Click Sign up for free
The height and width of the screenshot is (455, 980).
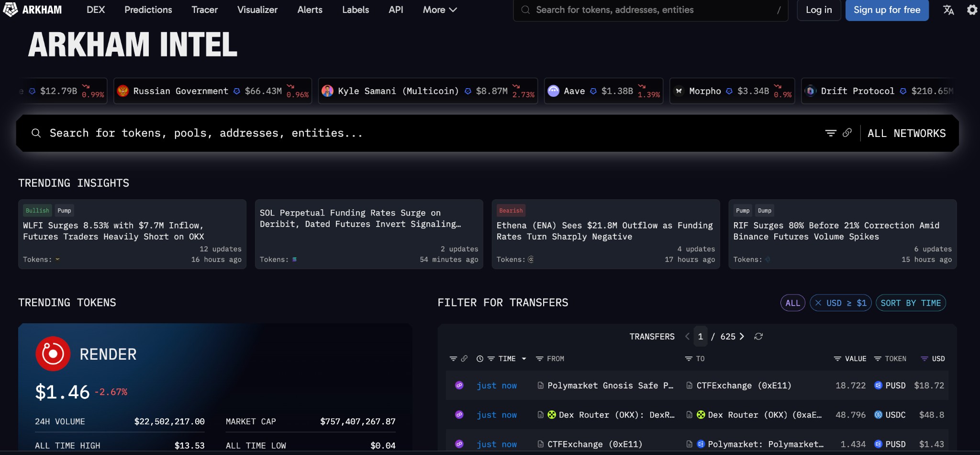click(x=887, y=10)
